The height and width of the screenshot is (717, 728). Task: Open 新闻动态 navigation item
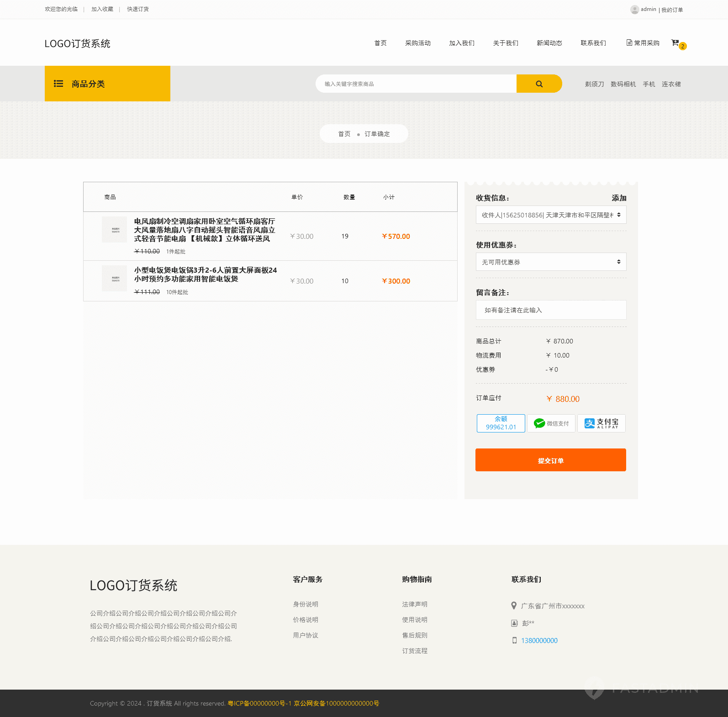[x=549, y=43]
